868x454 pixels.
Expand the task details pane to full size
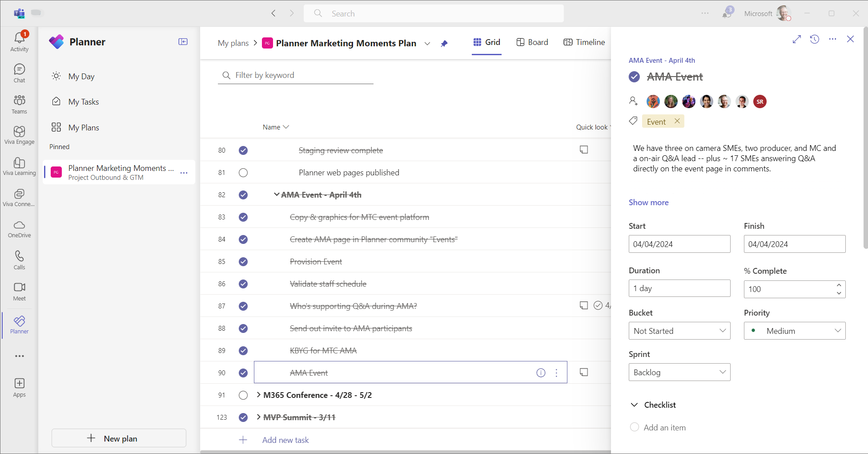point(797,39)
